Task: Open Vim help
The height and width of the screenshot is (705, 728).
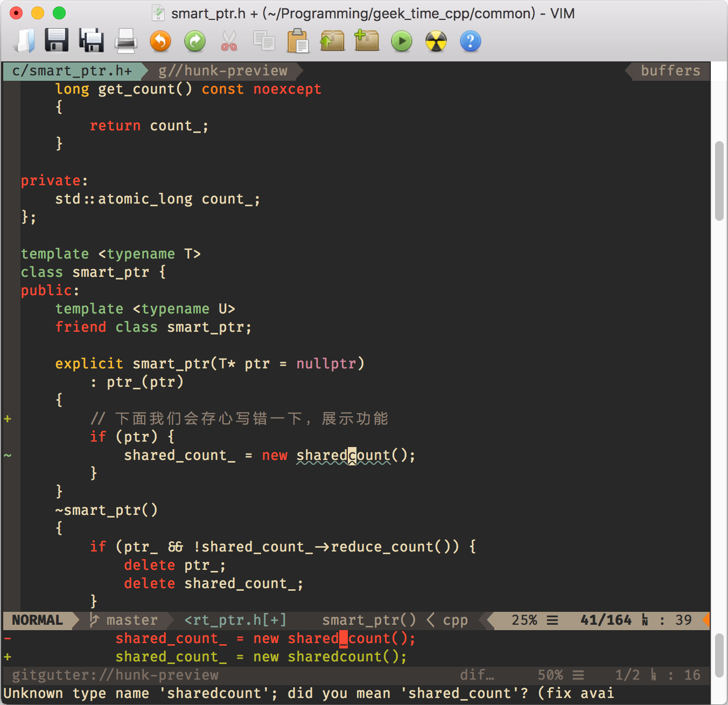Action: pos(470,41)
